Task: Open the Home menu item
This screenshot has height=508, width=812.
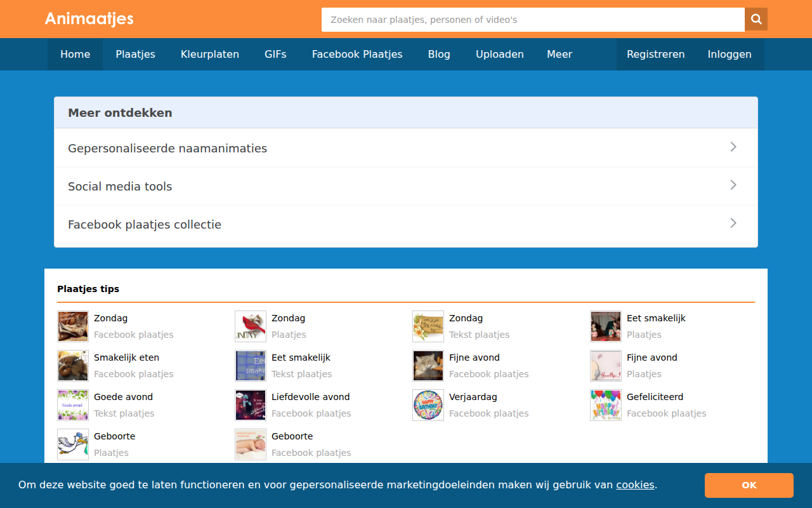Action: coord(75,55)
